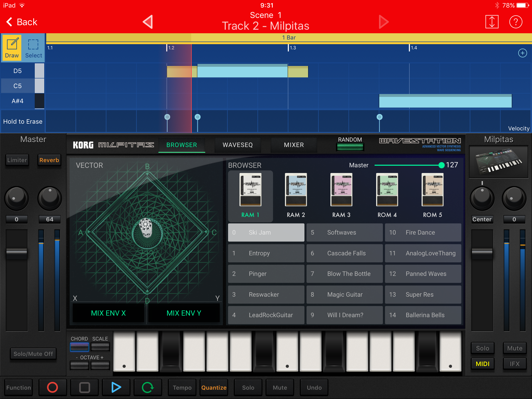
Task: Tap the 1 Bar length strip
Action: [289, 37]
